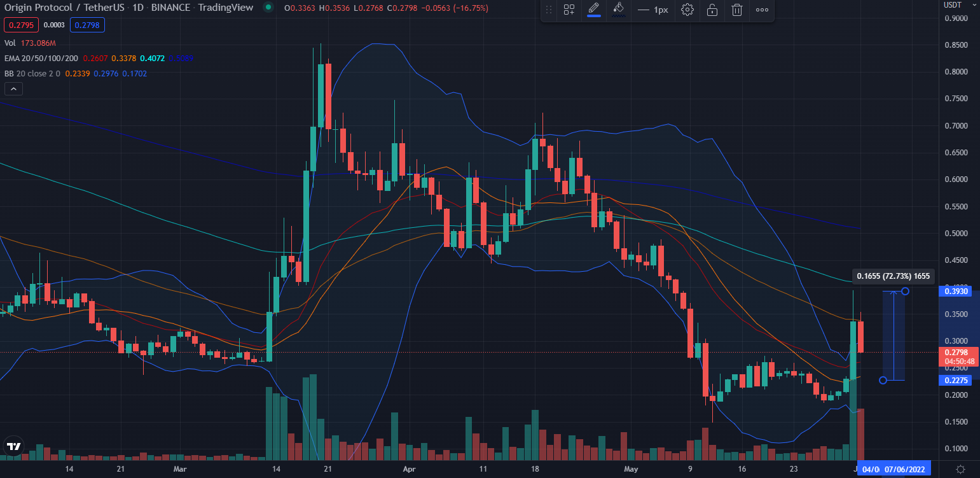Image resolution: width=980 pixels, height=478 pixels.
Task: Click the May label on the time axis
Action: [631, 469]
